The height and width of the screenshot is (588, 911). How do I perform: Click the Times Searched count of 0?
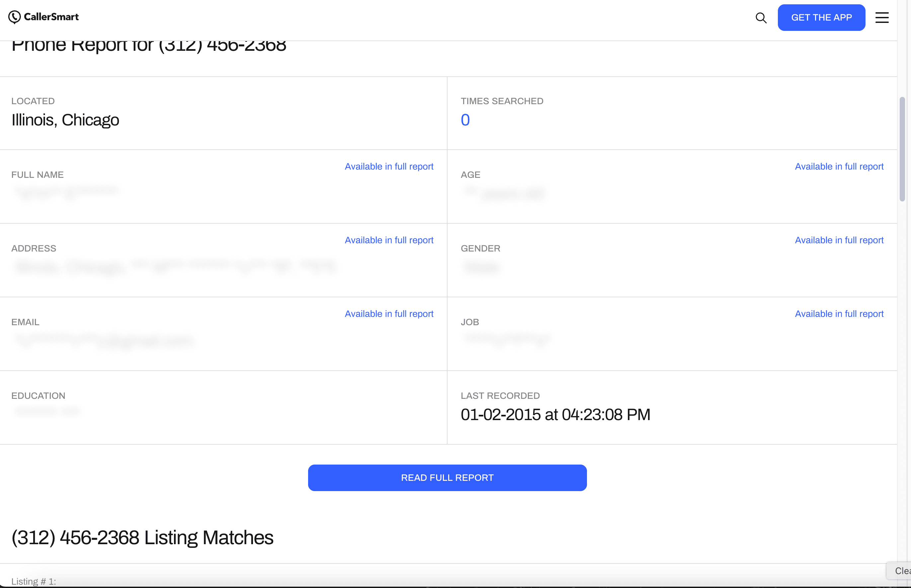(465, 120)
